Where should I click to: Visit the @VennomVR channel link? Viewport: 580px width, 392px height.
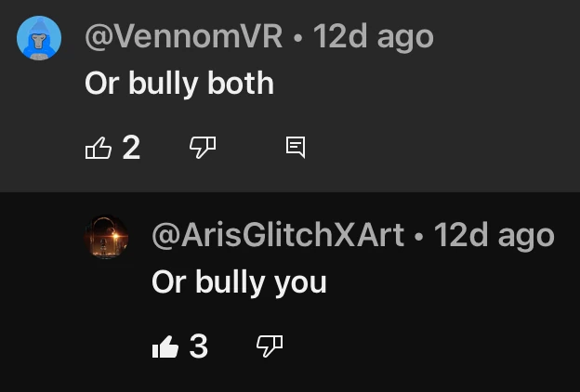click(x=184, y=36)
